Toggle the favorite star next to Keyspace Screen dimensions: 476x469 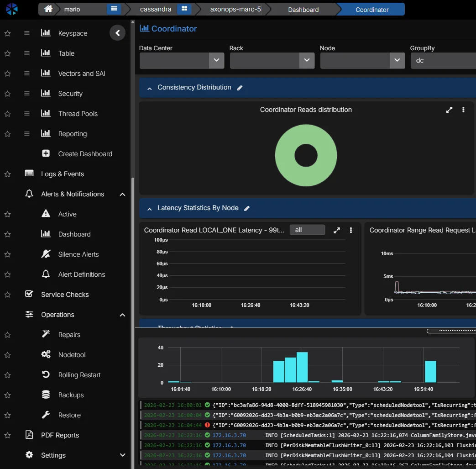tap(7, 33)
